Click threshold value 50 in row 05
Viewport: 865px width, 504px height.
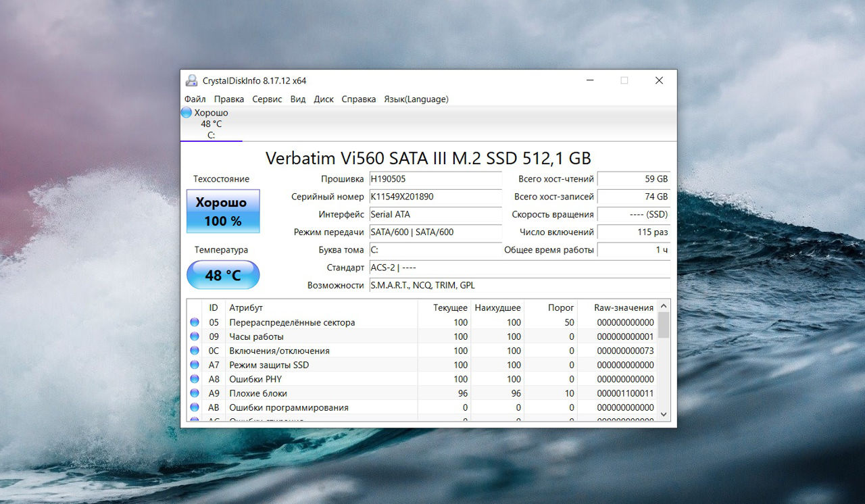click(x=569, y=322)
